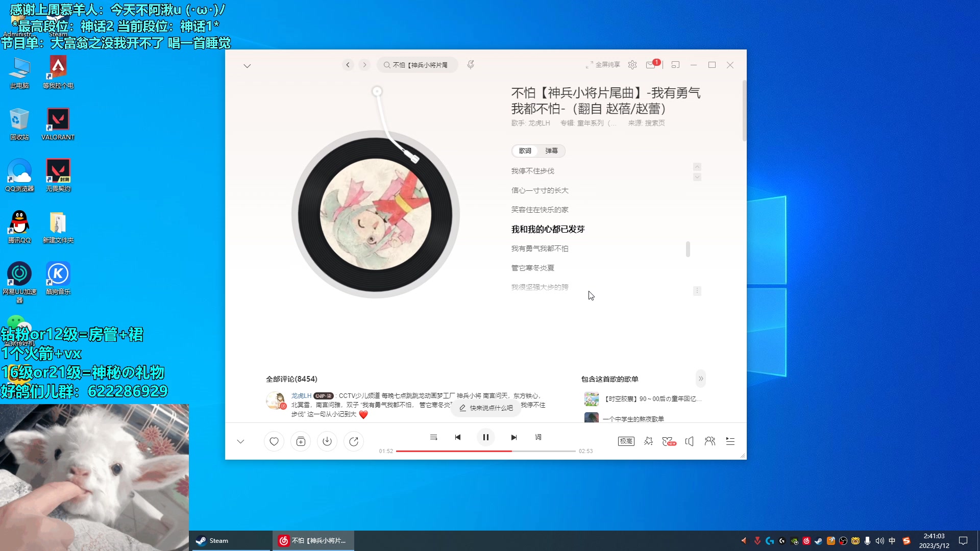Open the play queue list

tap(730, 441)
